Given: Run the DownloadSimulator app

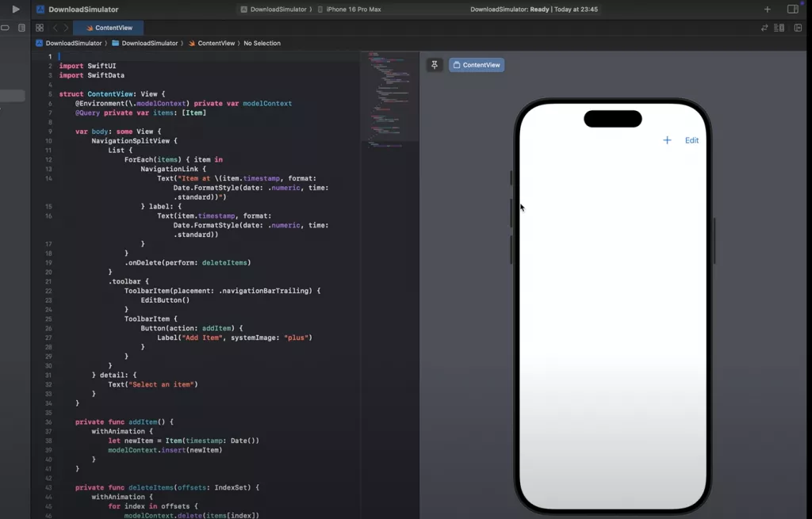Looking at the screenshot, I should [14, 9].
